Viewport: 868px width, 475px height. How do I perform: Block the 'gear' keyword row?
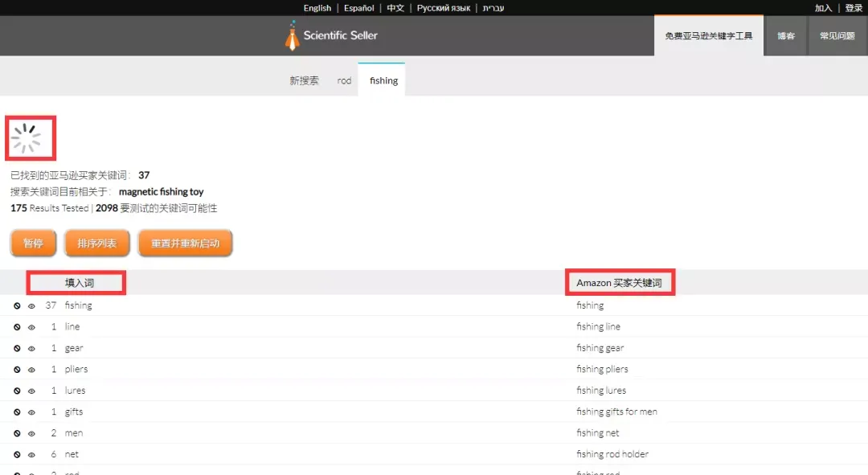tap(17, 348)
